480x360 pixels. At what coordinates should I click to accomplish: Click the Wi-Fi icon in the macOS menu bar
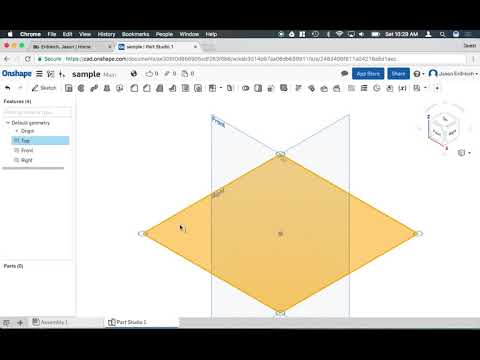pyautogui.click(x=339, y=34)
